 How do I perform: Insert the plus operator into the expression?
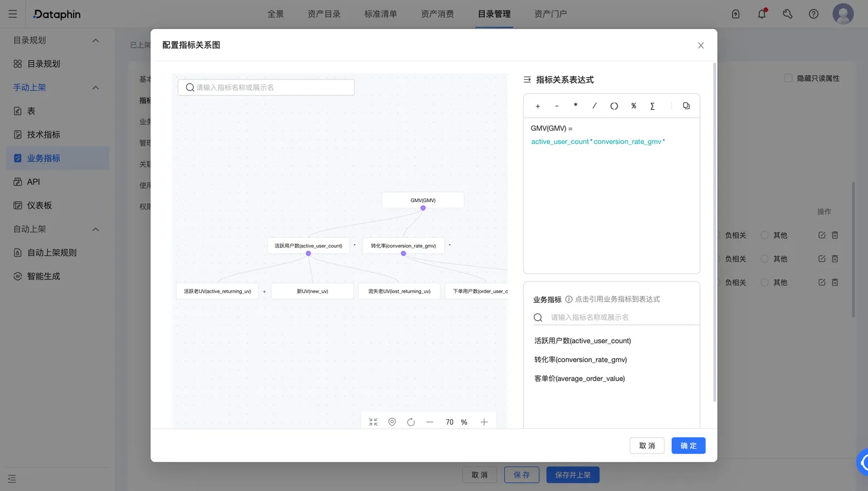point(538,106)
